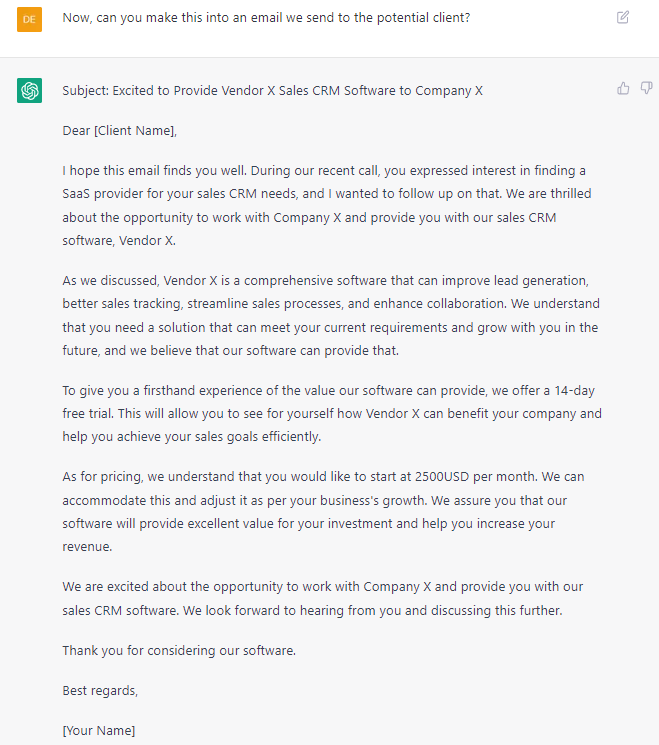Click 'Thank you for considering our software.'
The image size is (659, 745).
tap(179, 650)
